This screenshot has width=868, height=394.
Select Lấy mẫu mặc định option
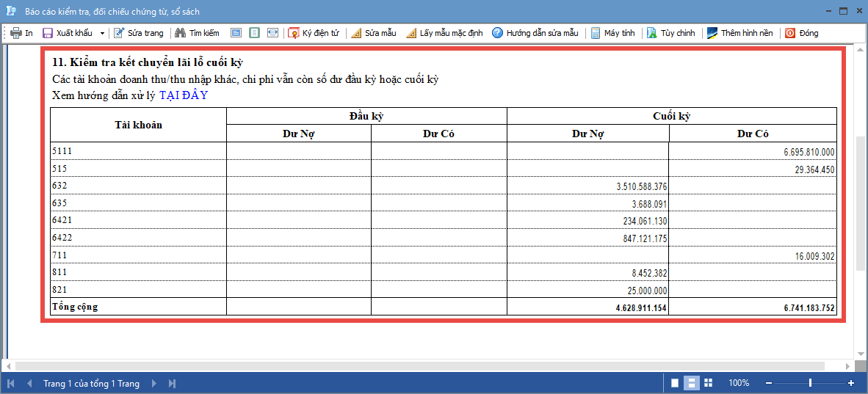pos(444,33)
